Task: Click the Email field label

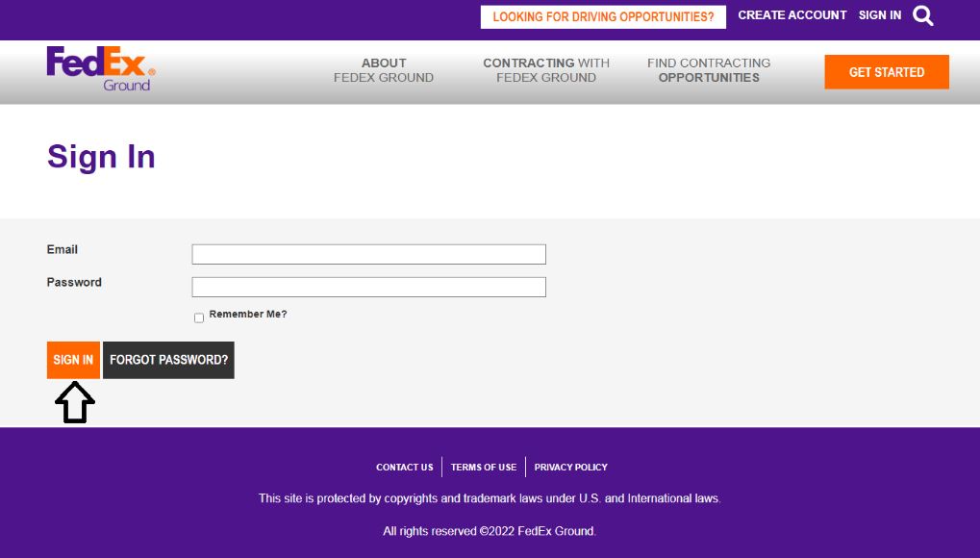Action: 62,249
